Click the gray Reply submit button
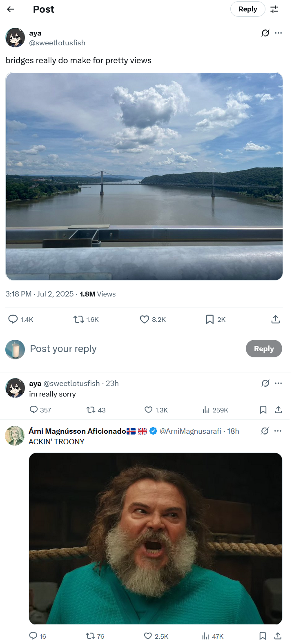Screen dimensions: 292x644 (264, 348)
